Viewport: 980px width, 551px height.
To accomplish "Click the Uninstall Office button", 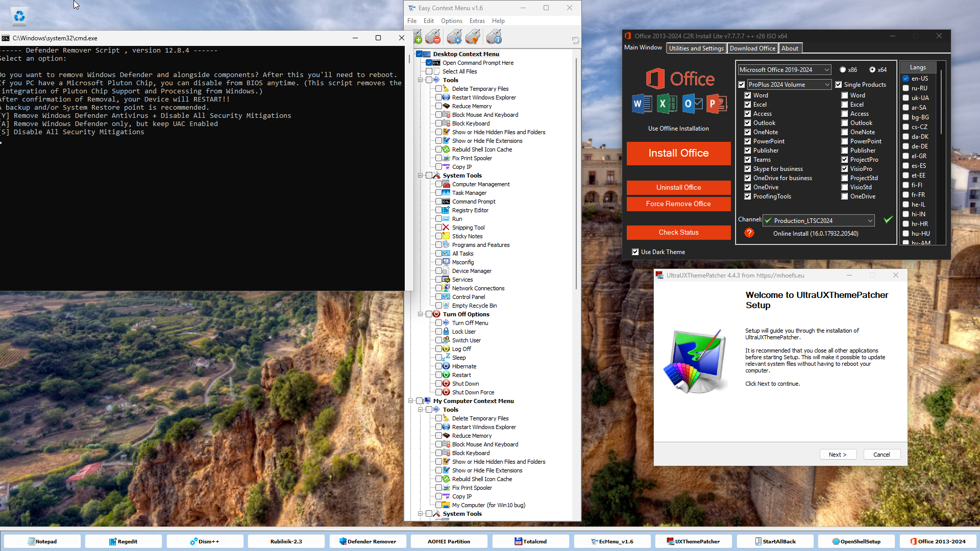I will [678, 187].
